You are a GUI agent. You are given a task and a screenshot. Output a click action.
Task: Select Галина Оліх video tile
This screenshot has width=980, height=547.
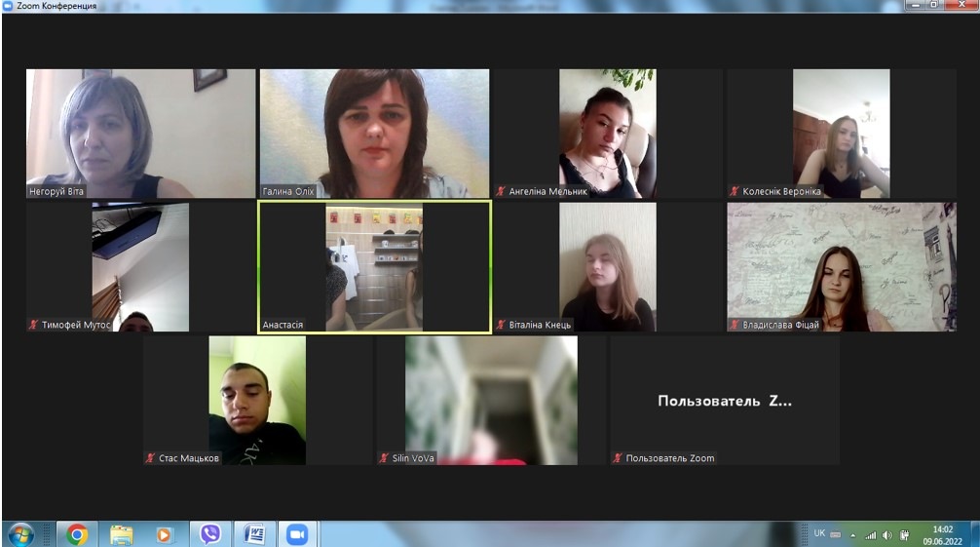click(x=374, y=134)
